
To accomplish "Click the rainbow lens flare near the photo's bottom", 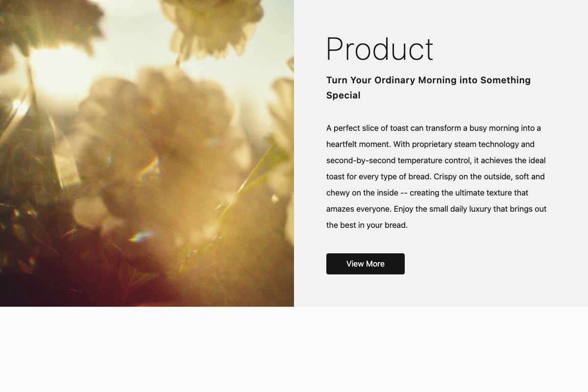I will pos(140,238).
